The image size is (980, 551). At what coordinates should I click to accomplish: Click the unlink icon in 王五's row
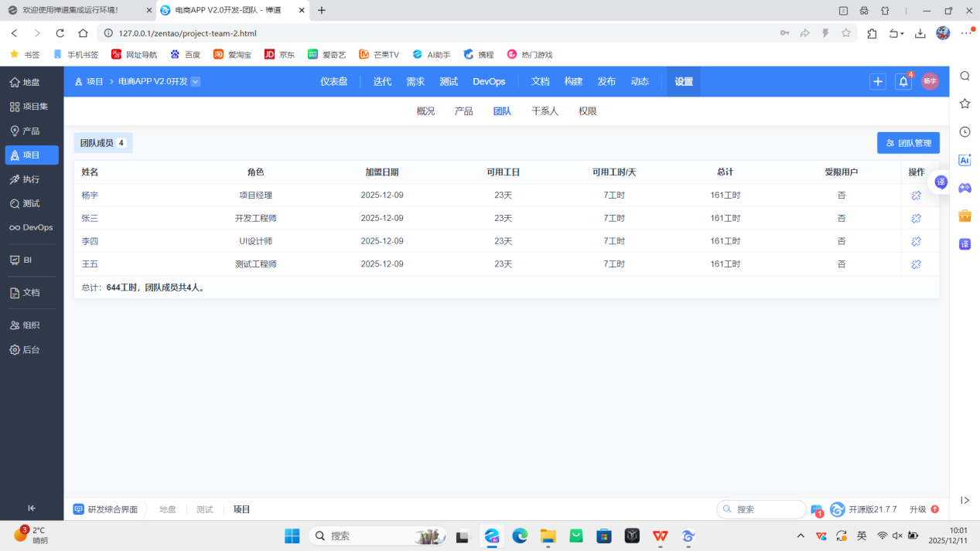[x=916, y=264]
